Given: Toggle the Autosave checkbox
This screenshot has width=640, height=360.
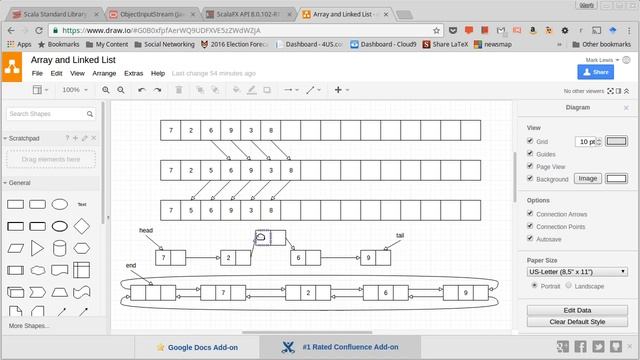Looking at the screenshot, I should 530,238.
